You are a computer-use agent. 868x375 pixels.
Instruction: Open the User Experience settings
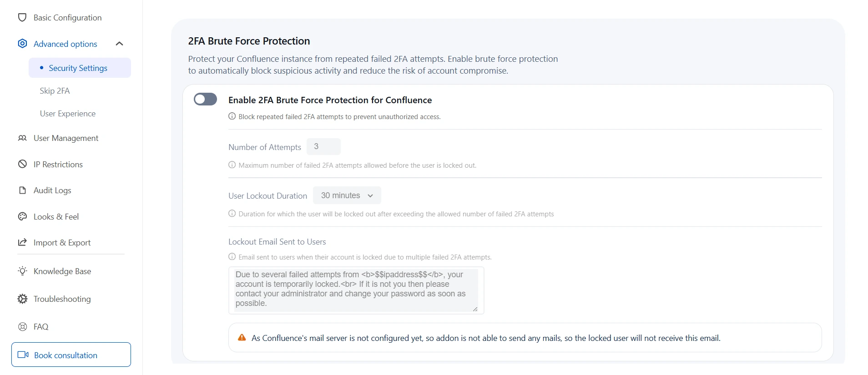67,113
